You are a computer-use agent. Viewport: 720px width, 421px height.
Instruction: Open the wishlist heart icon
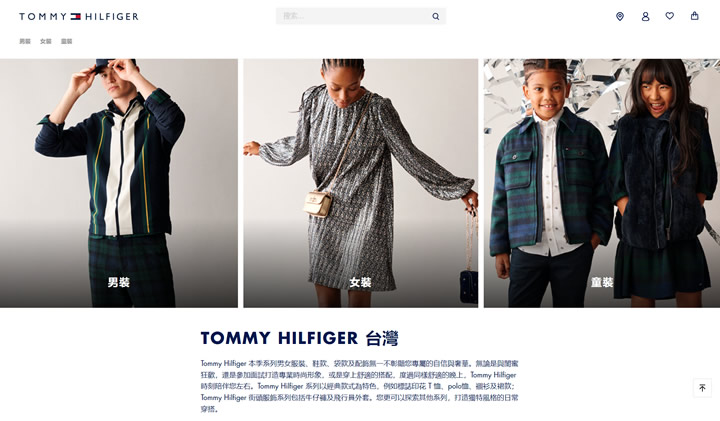point(670,16)
